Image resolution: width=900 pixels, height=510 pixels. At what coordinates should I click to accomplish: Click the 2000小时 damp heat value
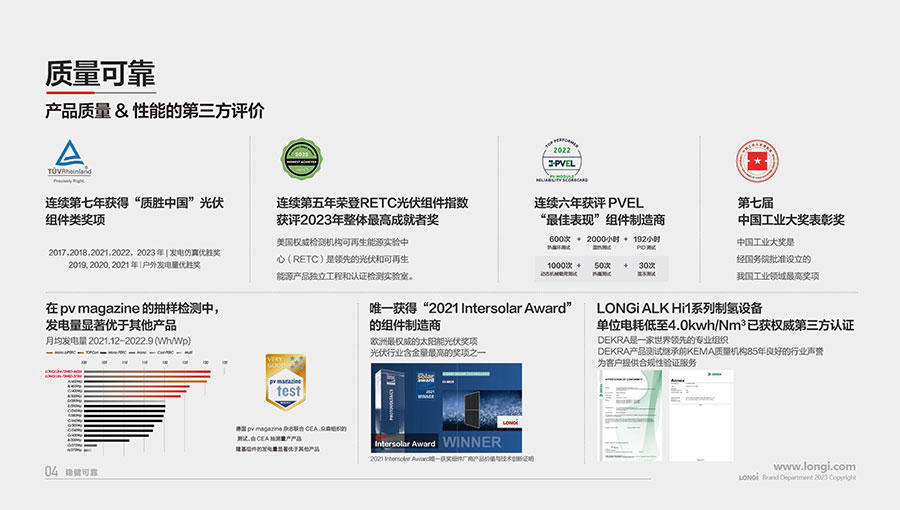[603, 239]
